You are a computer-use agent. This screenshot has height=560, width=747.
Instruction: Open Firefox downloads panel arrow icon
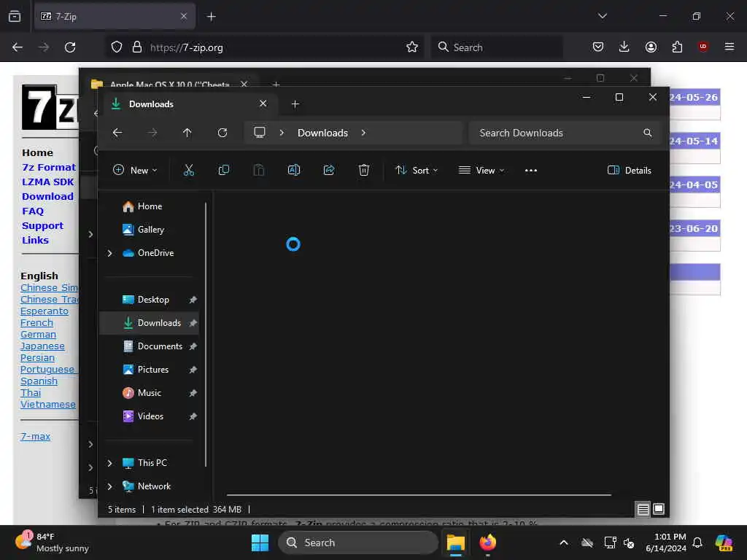(624, 47)
